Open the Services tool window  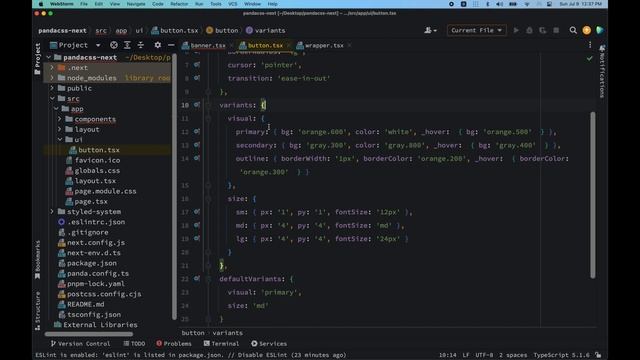[x=269, y=344]
